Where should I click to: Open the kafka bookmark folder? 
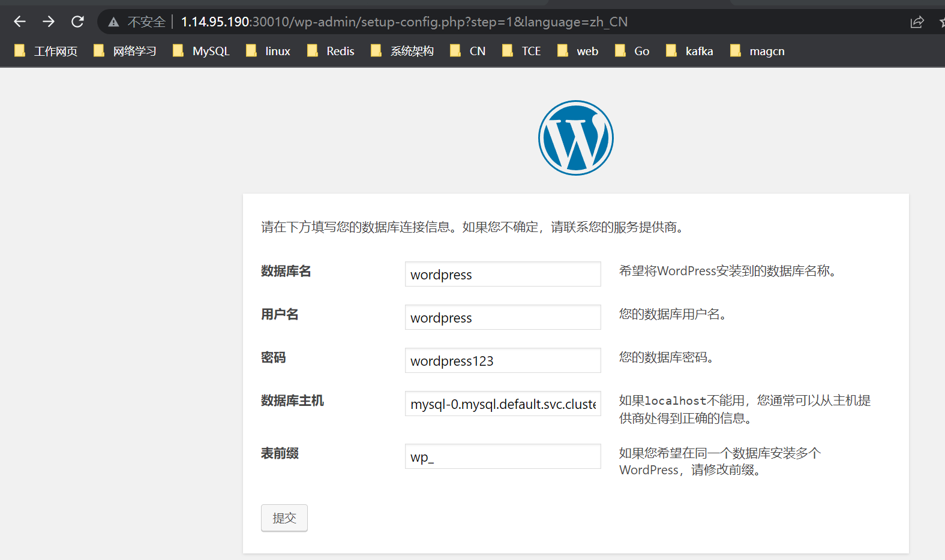(x=689, y=51)
